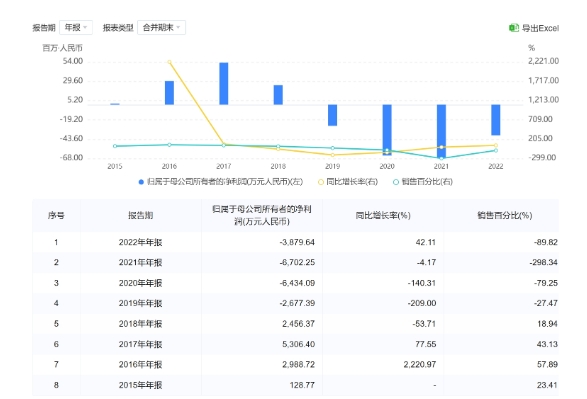Select the 2020年年报 row cell
Viewport: 587px width, 399px height.
click(140, 283)
